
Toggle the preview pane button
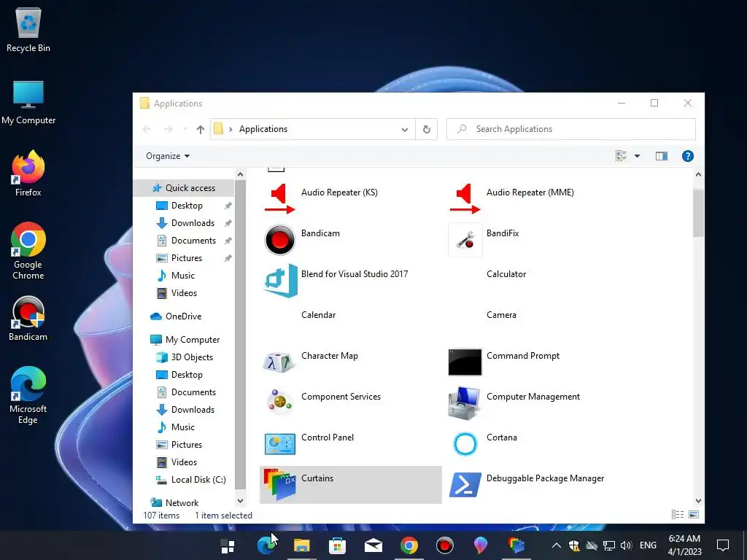point(661,156)
